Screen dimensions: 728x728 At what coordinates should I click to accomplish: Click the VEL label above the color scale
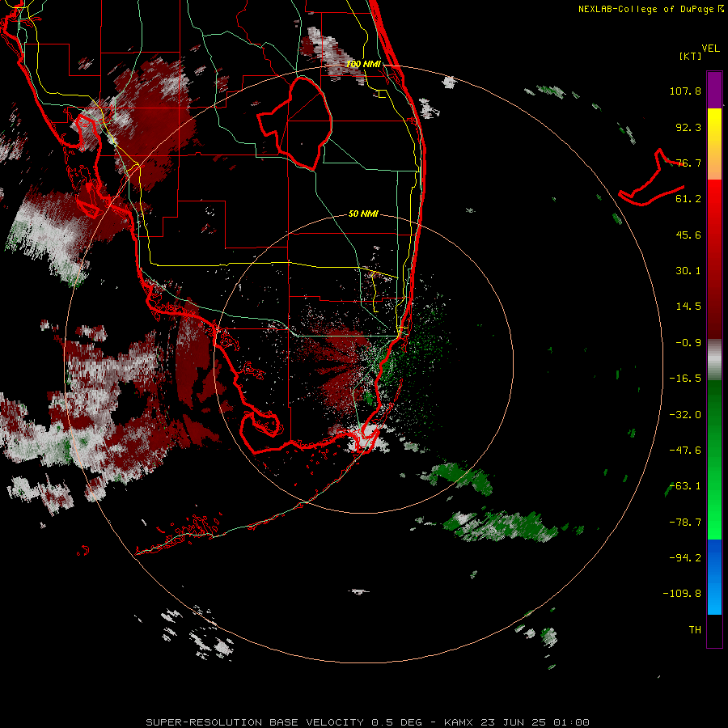click(710, 49)
